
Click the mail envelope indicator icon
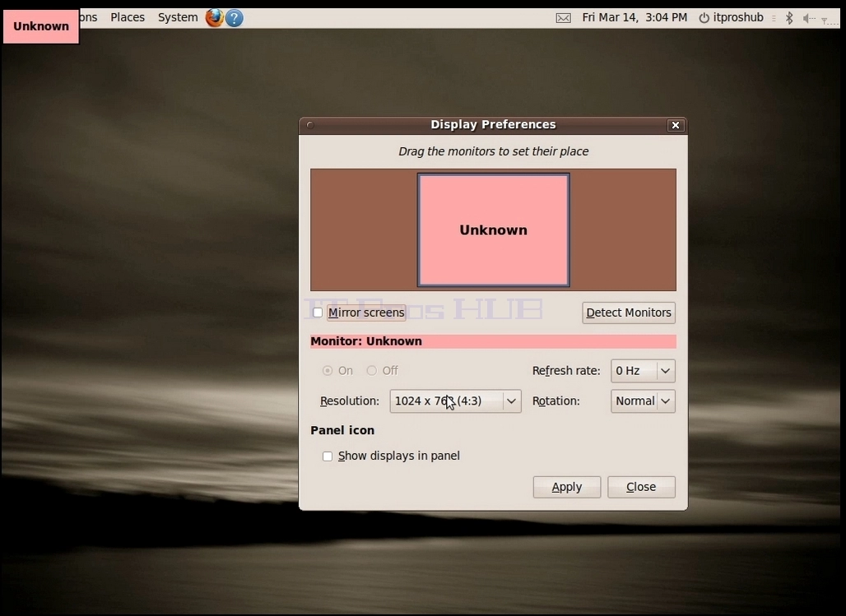(563, 18)
